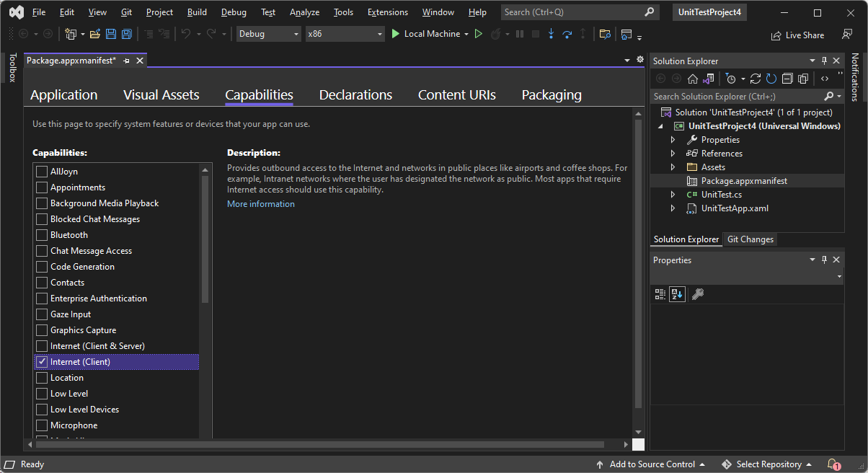Open the Build menu
The height and width of the screenshot is (473, 868).
click(x=196, y=12)
